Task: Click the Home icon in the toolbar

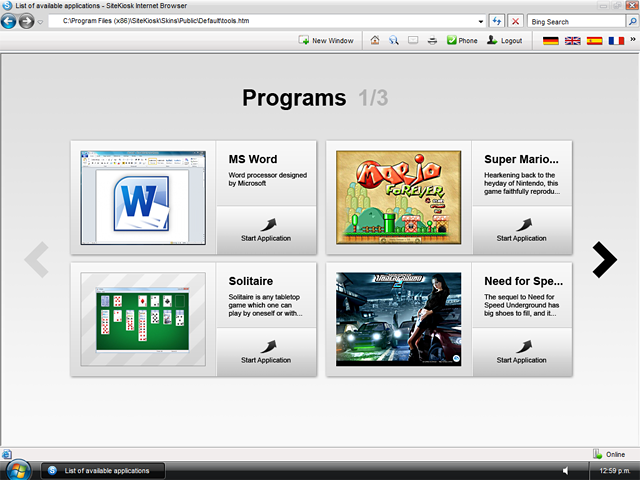Action: coord(375,41)
